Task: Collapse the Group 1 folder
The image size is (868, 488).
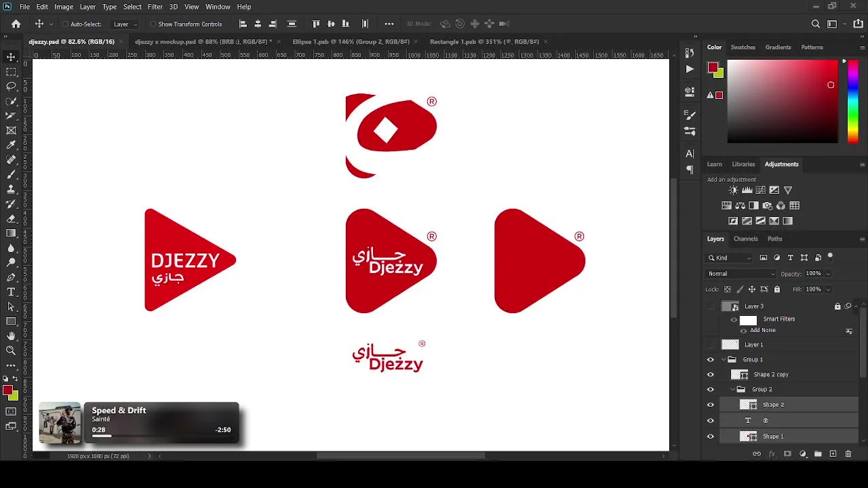Action: pos(724,360)
